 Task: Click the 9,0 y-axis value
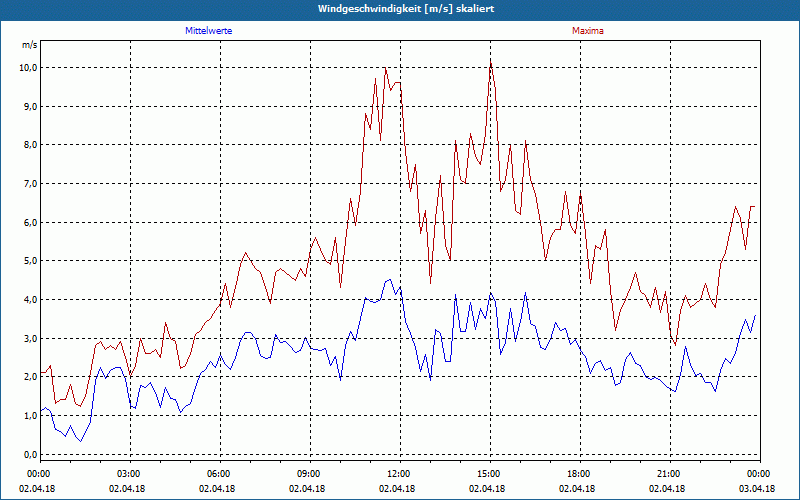pyautogui.click(x=31, y=107)
